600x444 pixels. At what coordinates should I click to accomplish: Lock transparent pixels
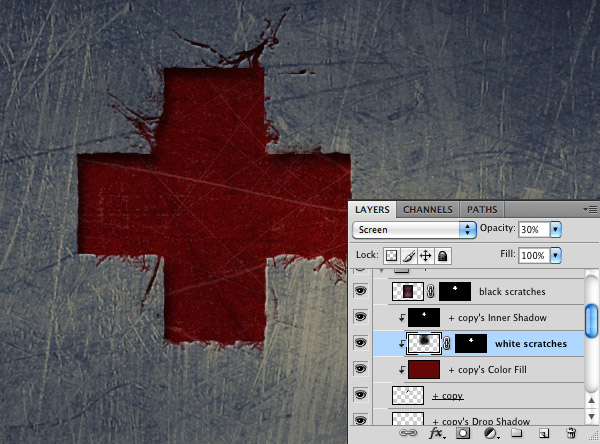point(391,256)
